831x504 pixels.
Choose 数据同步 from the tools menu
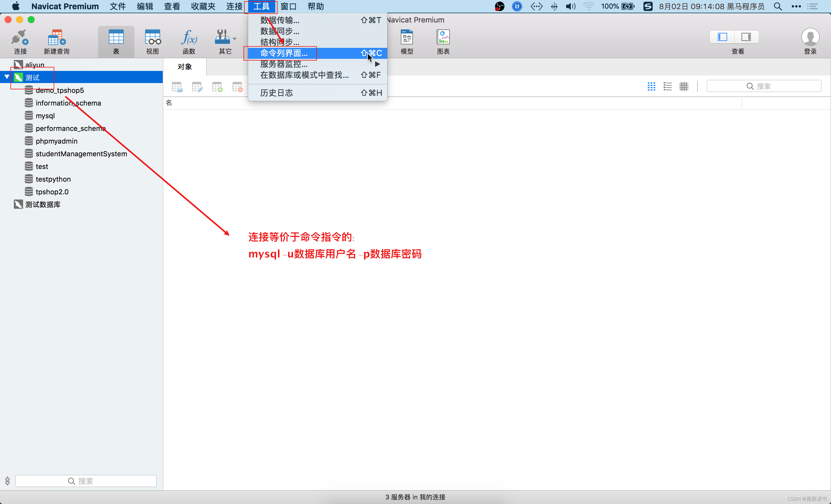[x=317, y=31]
